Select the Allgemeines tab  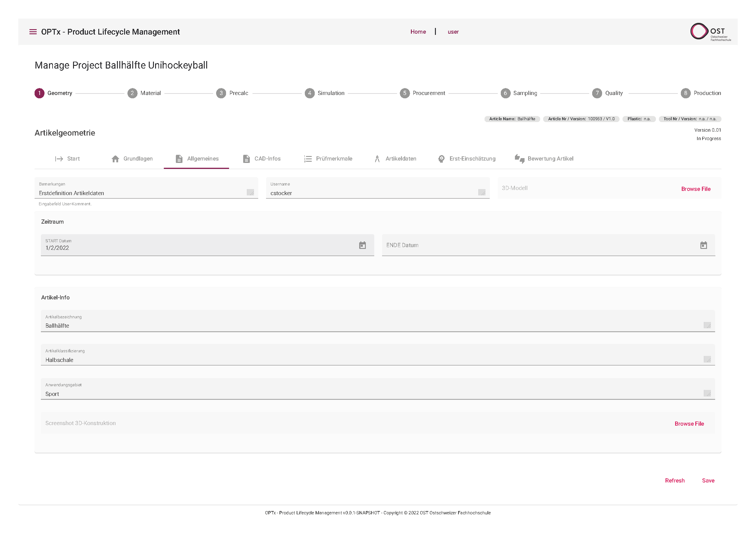click(x=197, y=159)
